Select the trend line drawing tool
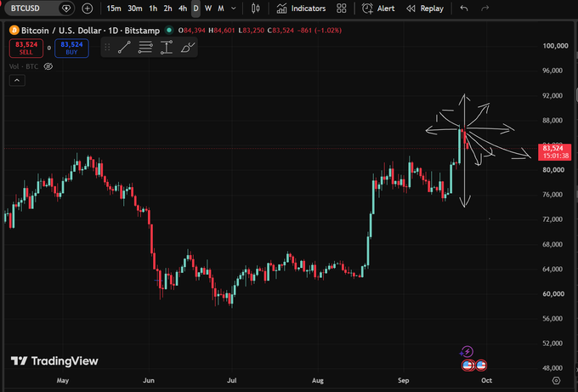Screen dimensions: 578x392 click(x=124, y=48)
